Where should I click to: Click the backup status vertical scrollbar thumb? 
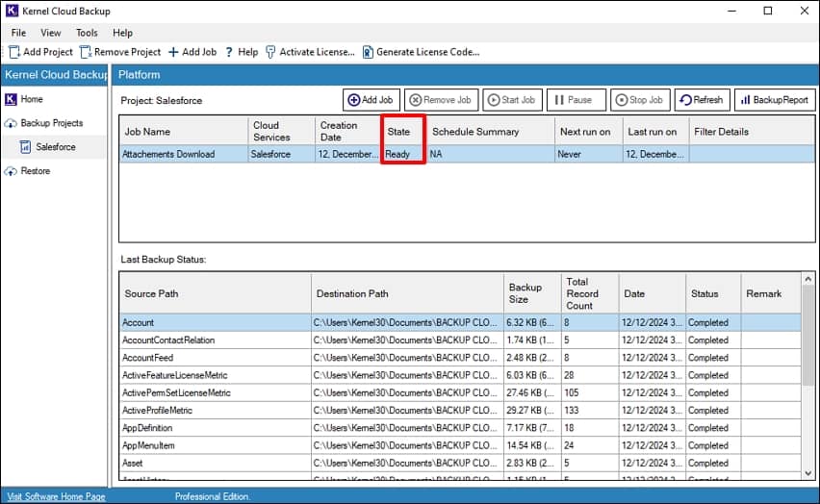pos(808,337)
